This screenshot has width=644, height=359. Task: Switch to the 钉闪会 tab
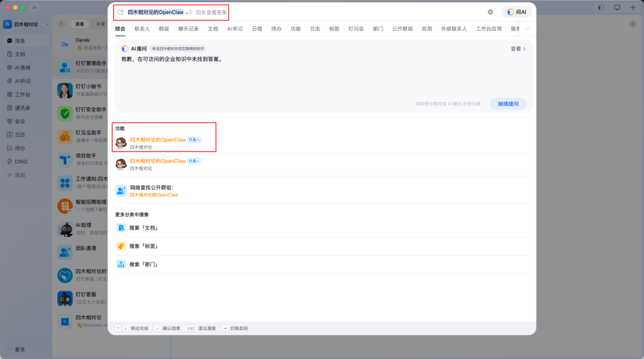tap(356, 29)
